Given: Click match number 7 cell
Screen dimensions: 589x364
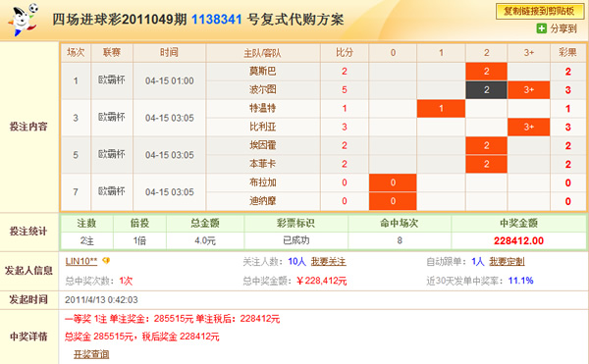Looking at the screenshot, I should click(x=76, y=192).
